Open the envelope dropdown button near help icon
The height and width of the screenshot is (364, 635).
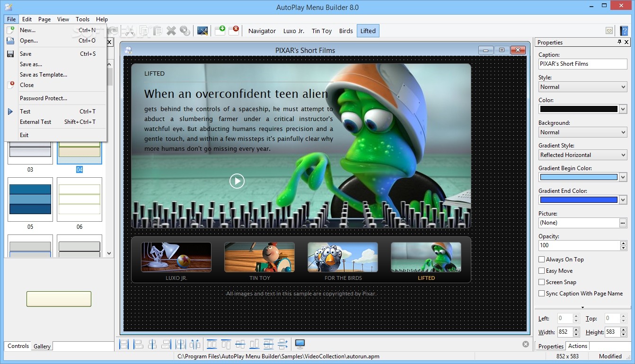(x=609, y=31)
